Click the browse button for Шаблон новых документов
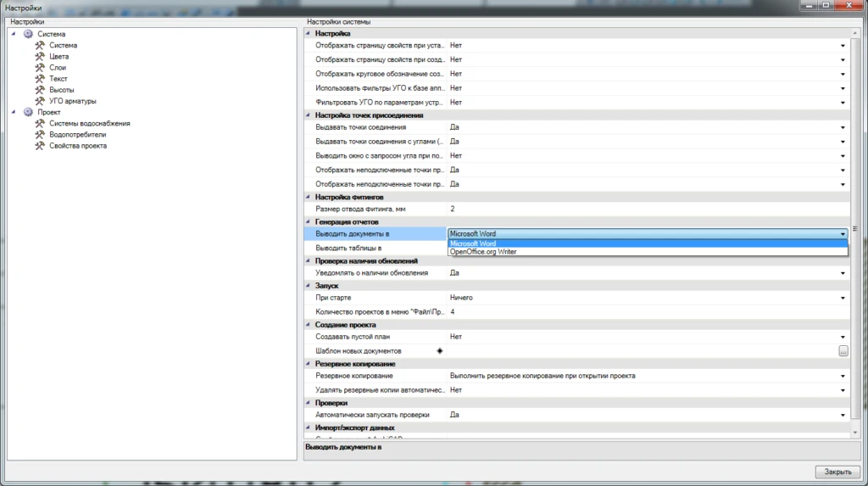 tap(843, 351)
